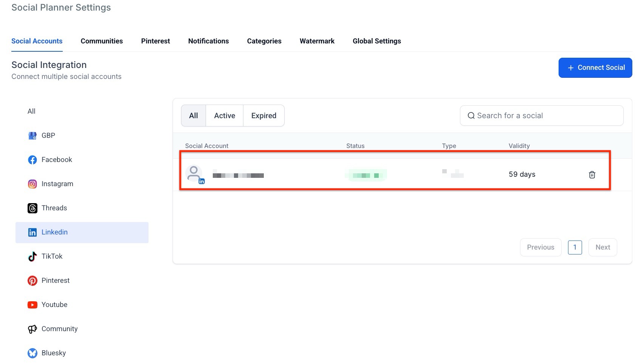Delete the LinkedIn account with trash icon
The height and width of the screenshot is (364, 638).
tap(592, 174)
